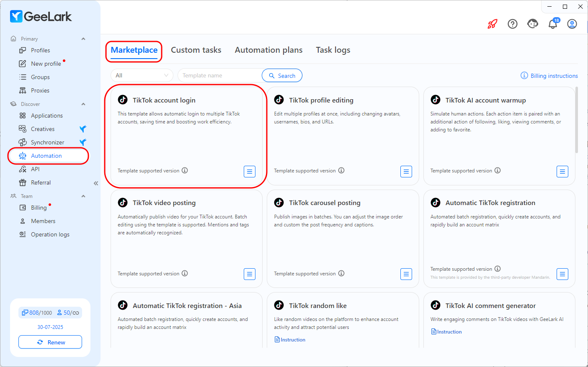Click the Profiles sidebar icon
The image size is (588, 367).
(x=23, y=50)
